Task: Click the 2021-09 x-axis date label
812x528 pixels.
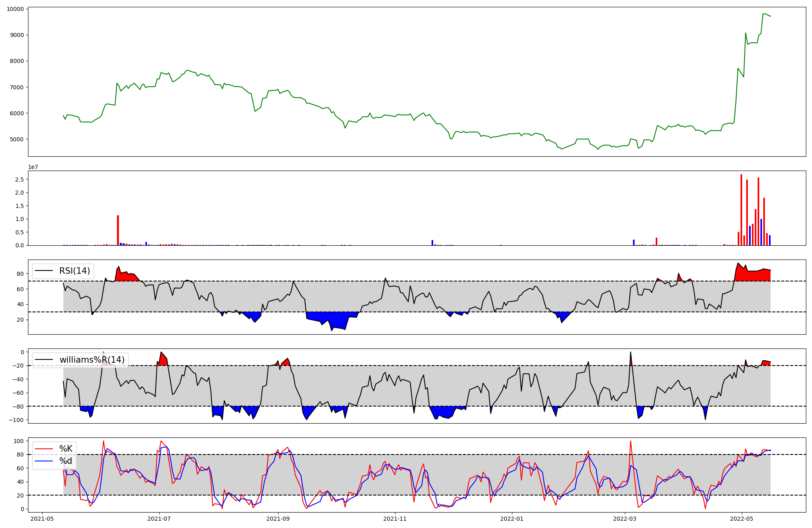Action: [278, 519]
